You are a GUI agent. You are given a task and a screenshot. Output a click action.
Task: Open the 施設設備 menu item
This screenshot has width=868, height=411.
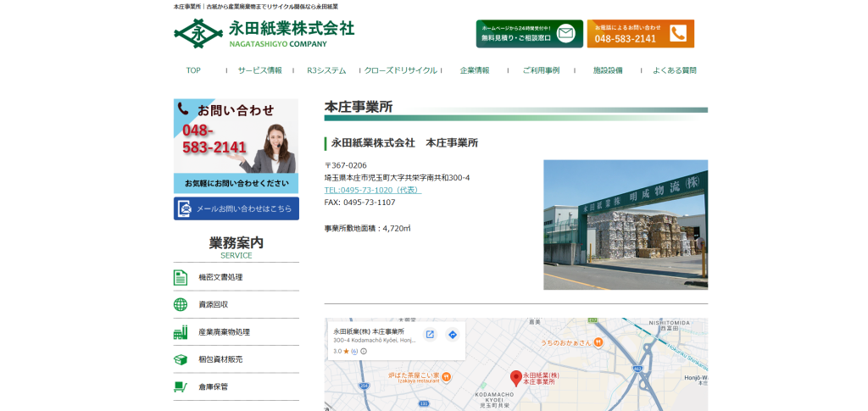click(x=608, y=70)
